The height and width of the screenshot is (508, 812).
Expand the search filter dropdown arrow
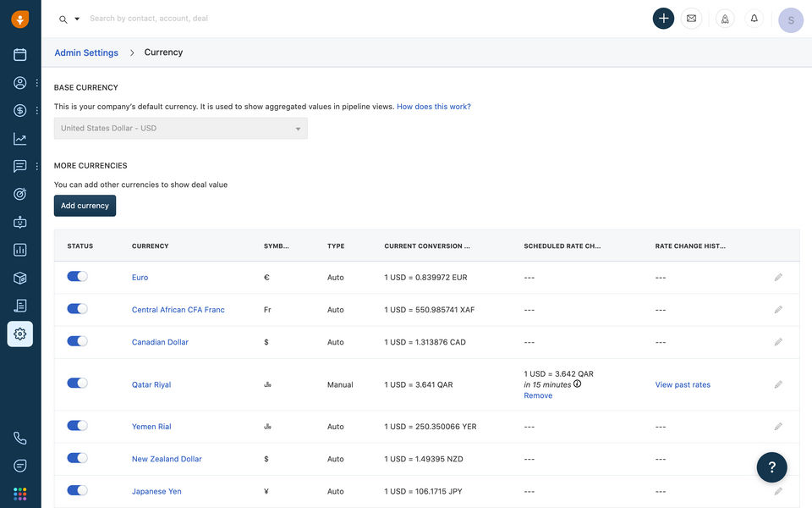point(77,19)
